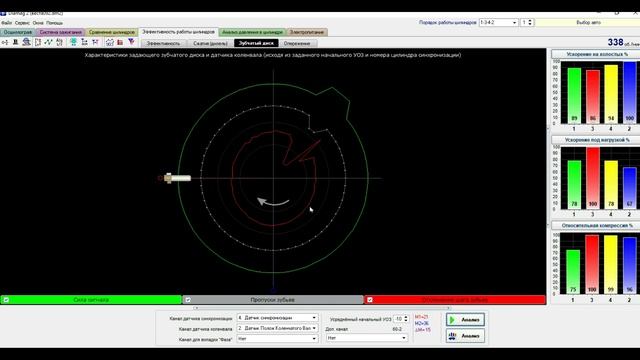This screenshot has height=360, width=640.
Task: Click the teal stacked-bars toolbar icon
Action: (x=73, y=42)
